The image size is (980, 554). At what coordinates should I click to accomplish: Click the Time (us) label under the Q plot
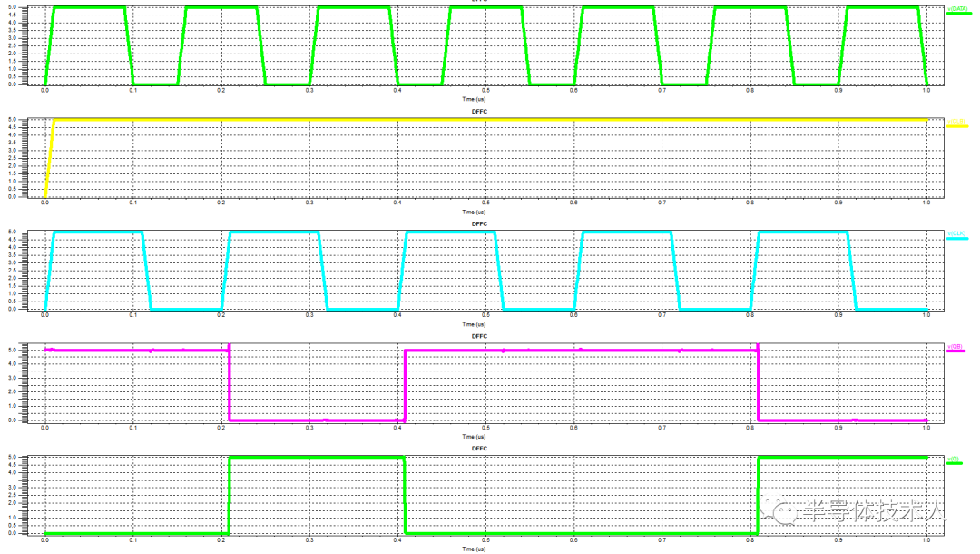[x=474, y=549]
